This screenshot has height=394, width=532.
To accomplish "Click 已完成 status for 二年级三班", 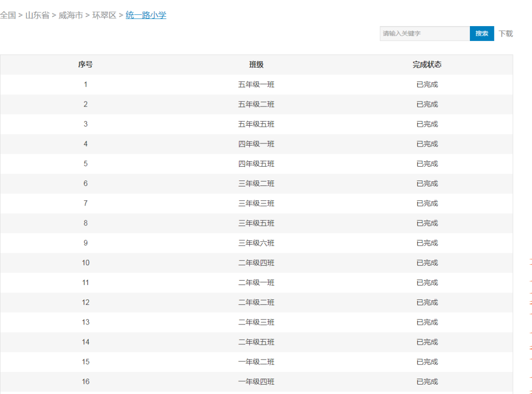I will point(427,322).
